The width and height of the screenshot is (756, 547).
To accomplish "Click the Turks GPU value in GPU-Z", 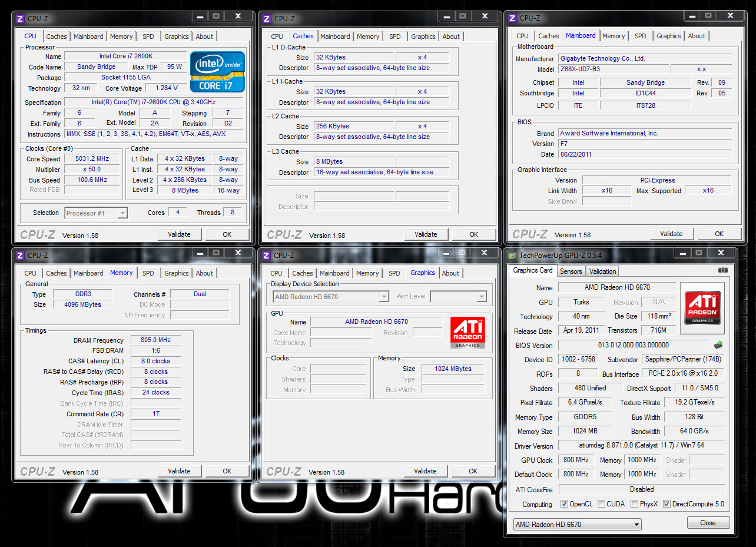I will [x=581, y=302].
